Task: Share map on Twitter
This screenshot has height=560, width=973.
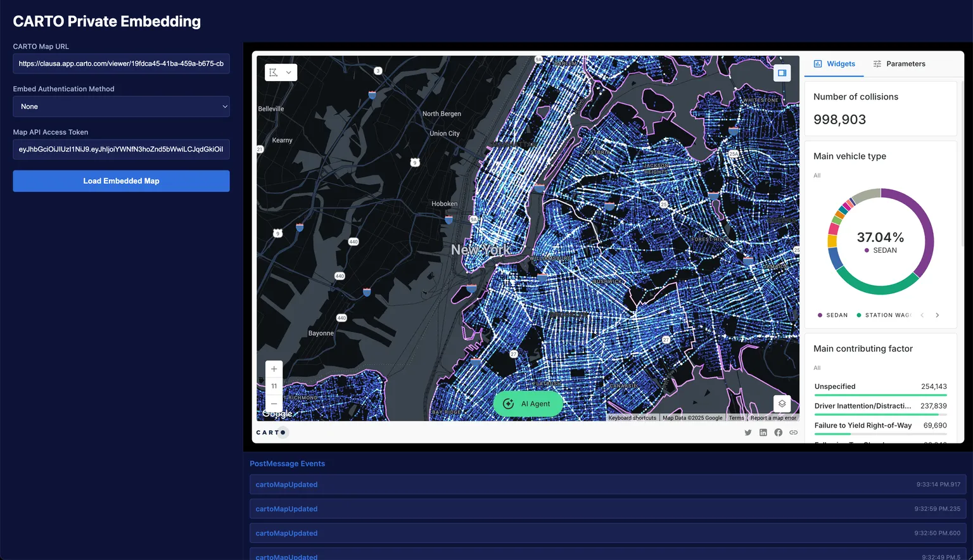Action: tap(748, 433)
